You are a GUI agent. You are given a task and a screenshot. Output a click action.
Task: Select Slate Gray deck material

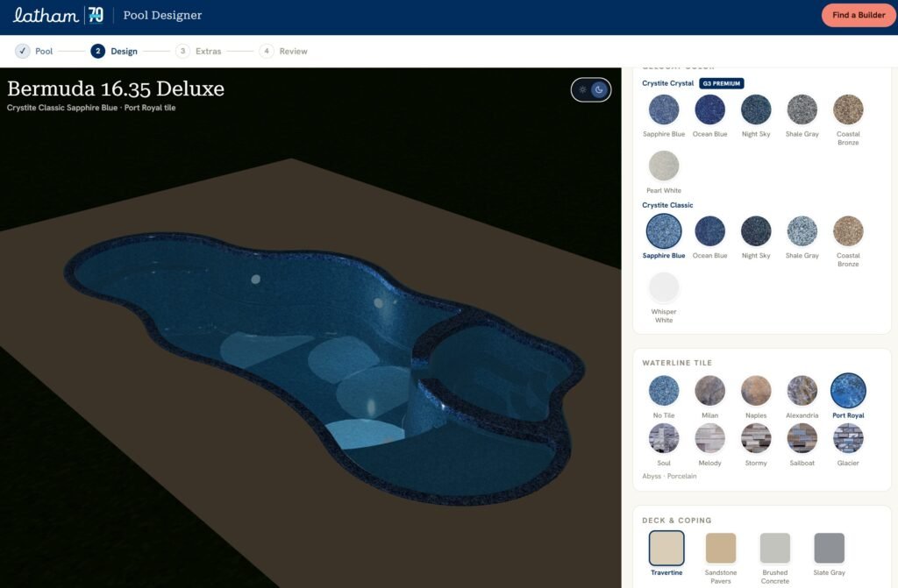[830, 548]
